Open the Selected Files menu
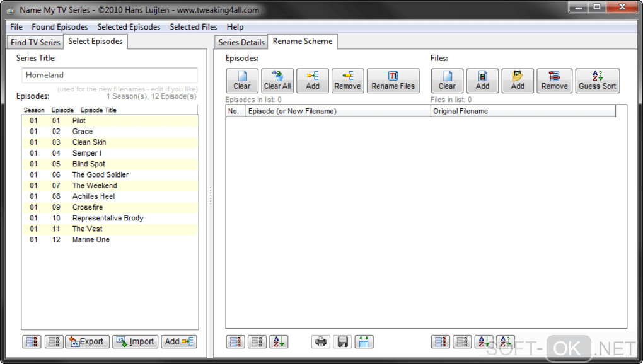The image size is (643, 364). [x=194, y=27]
